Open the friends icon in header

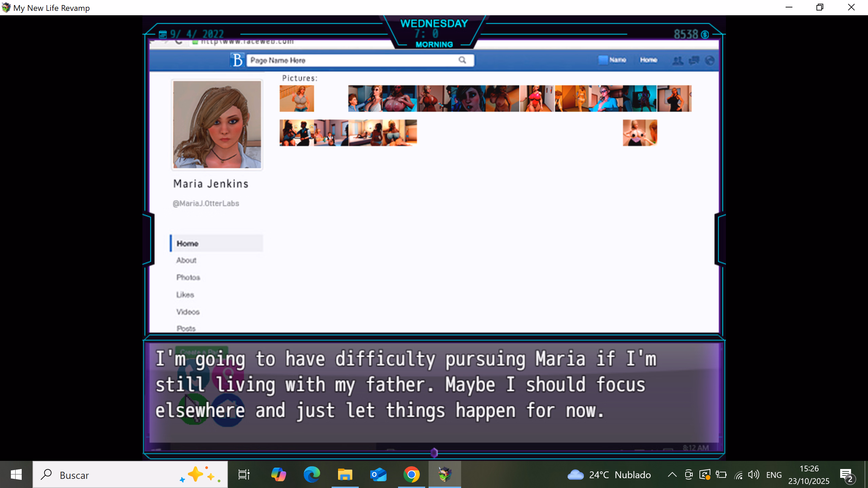pyautogui.click(x=677, y=60)
